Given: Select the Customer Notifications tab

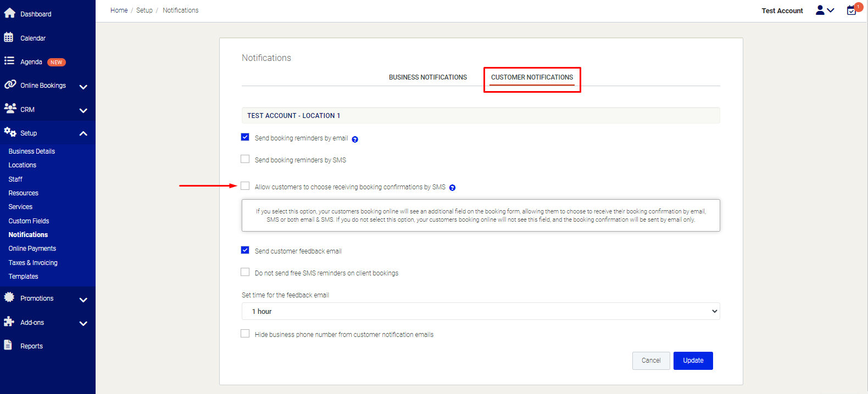Looking at the screenshot, I should tap(532, 77).
